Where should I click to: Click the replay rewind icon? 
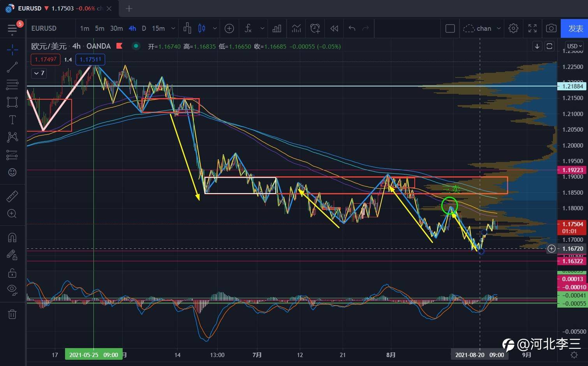(334, 28)
